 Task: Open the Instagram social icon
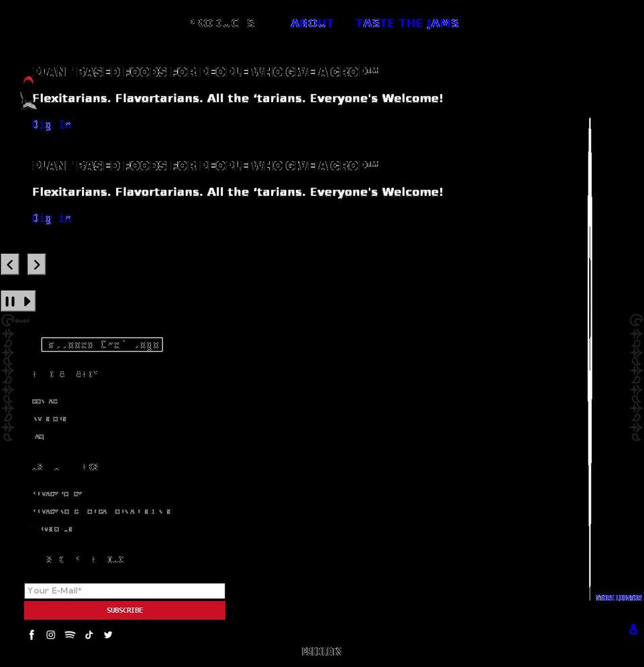coord(51,635)
